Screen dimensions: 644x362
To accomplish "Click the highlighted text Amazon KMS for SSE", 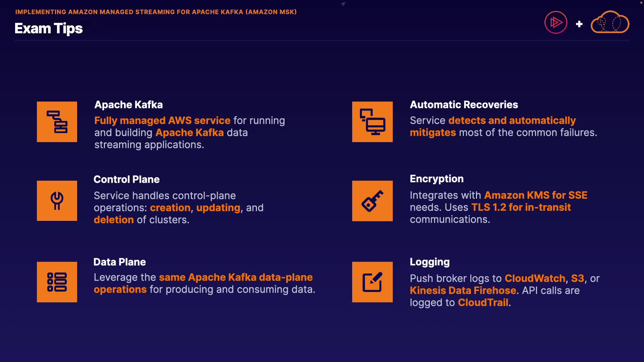I will click(536, 195).
